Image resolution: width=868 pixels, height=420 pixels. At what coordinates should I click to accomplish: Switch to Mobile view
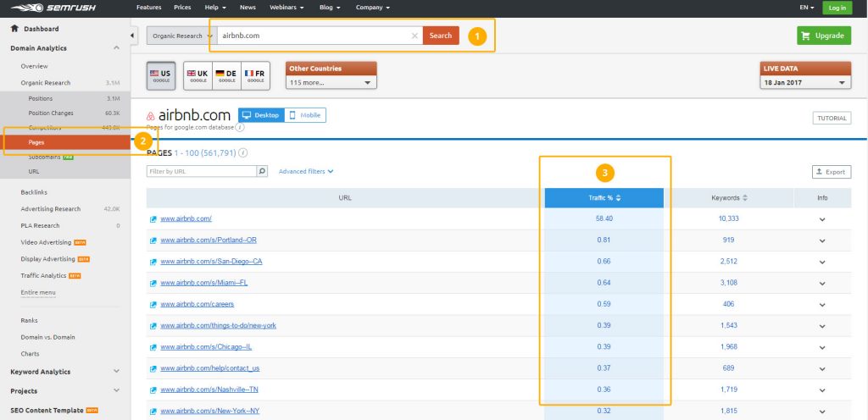click(305, 115)
